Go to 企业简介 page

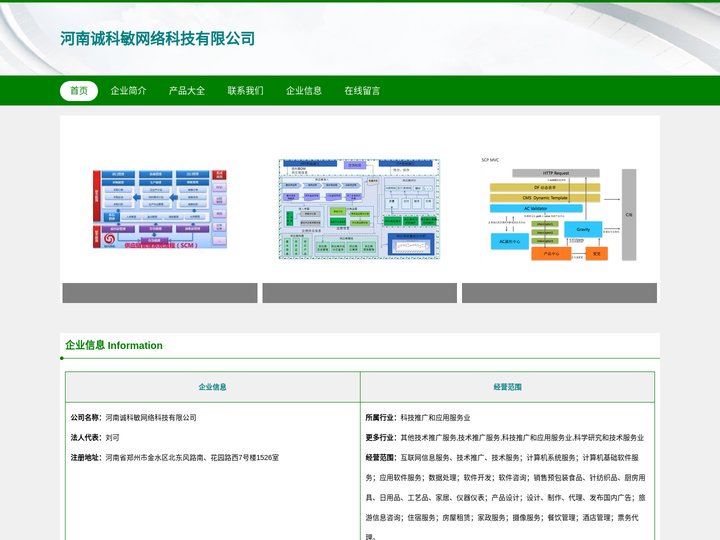(129, 91)
